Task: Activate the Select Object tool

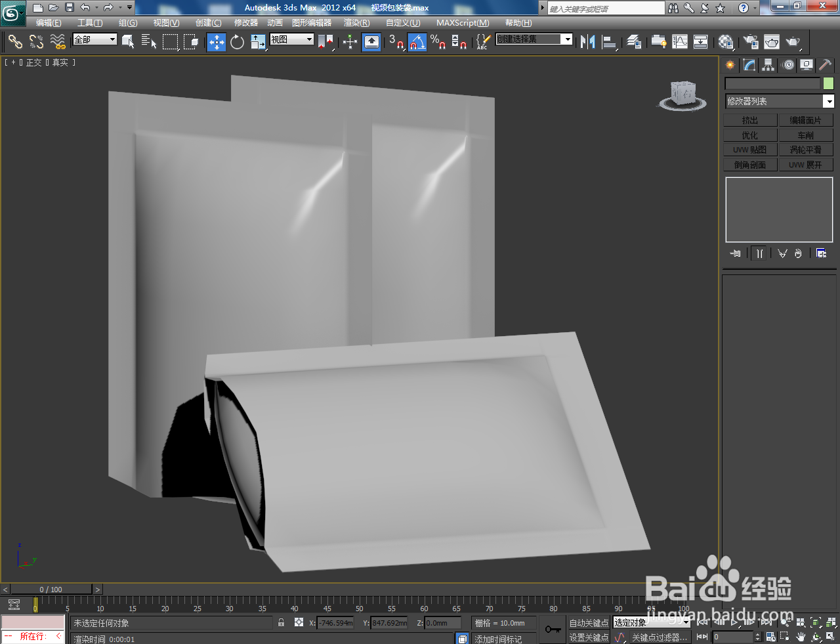Action: (x=129, y=41)
